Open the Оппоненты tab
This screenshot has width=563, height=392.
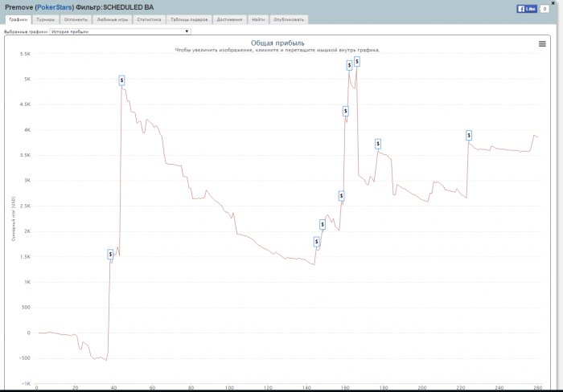tap(76, 20)
